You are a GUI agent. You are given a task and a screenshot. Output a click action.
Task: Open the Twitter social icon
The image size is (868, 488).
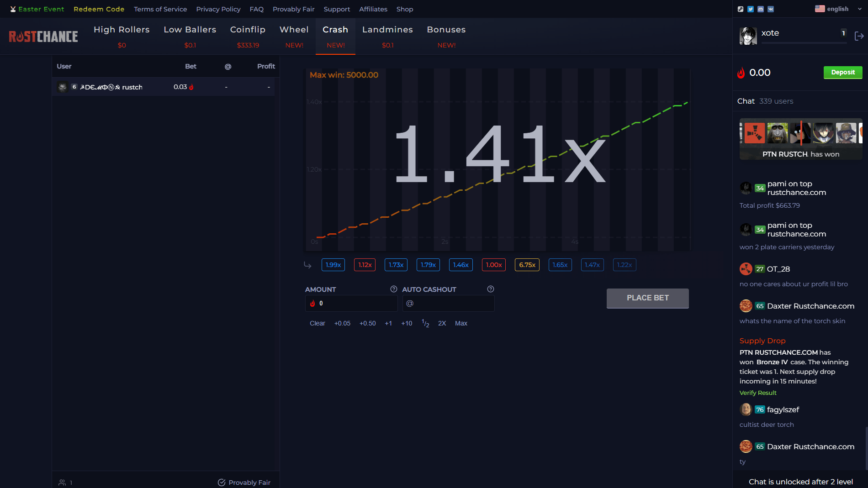coord(750,9)
